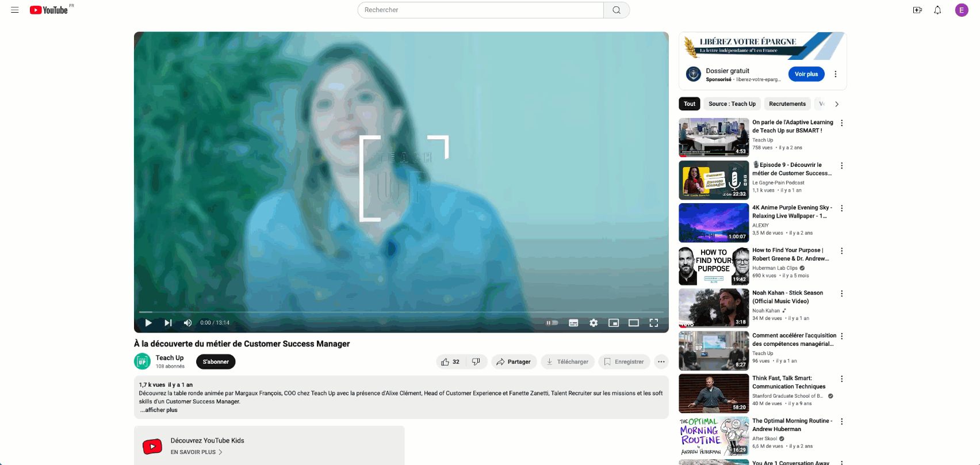The image size is (980, 465).
Task: Select the "Source : Teach Up" chip
Action: click(x=732, y=104)
